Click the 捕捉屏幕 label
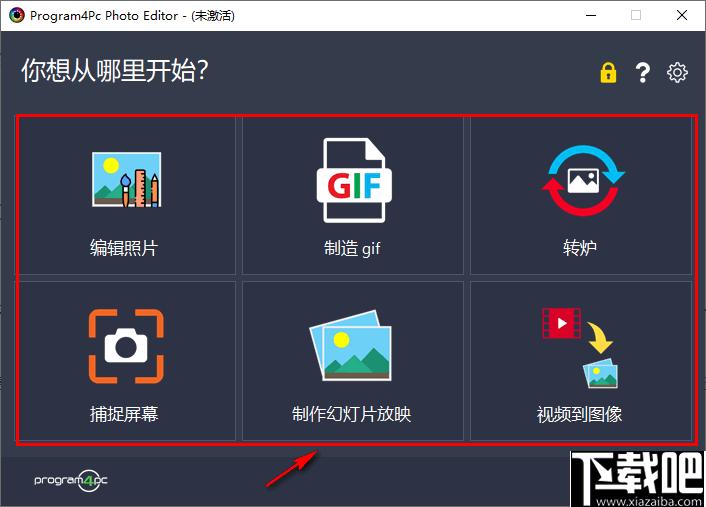The image size is (706, 507). 124,414
